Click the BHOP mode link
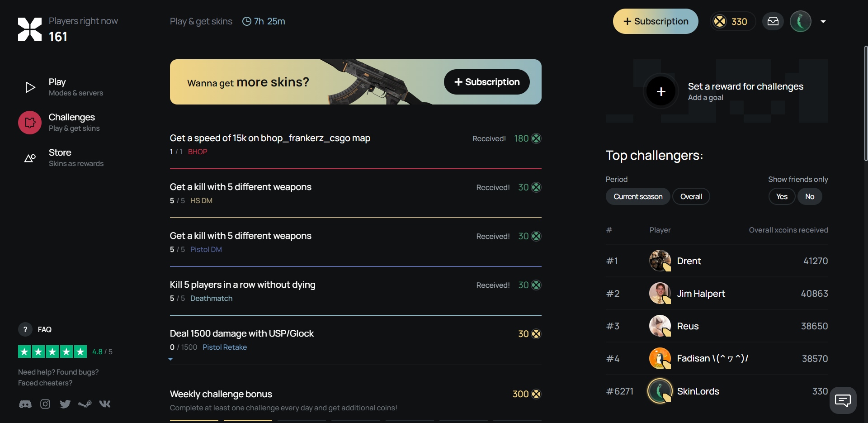Image resolution: width=868 pixels, height=423 pixels. tap(198, 152)
